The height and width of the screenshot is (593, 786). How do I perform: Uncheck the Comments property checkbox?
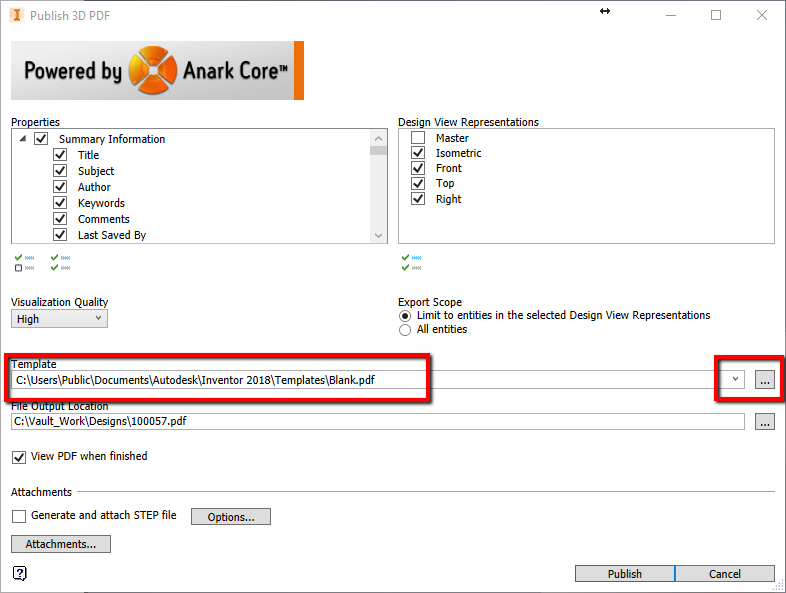coord(60,219)
